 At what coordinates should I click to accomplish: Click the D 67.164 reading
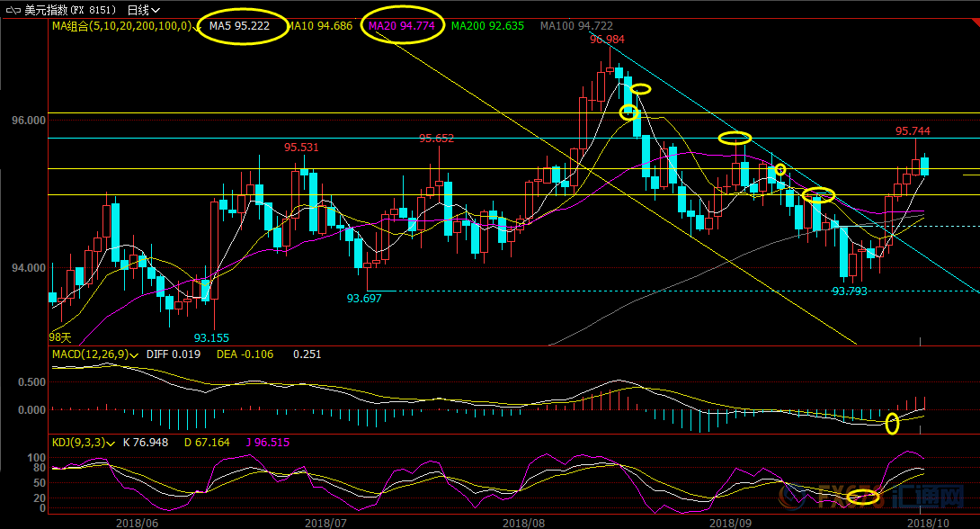click(207, 442)
